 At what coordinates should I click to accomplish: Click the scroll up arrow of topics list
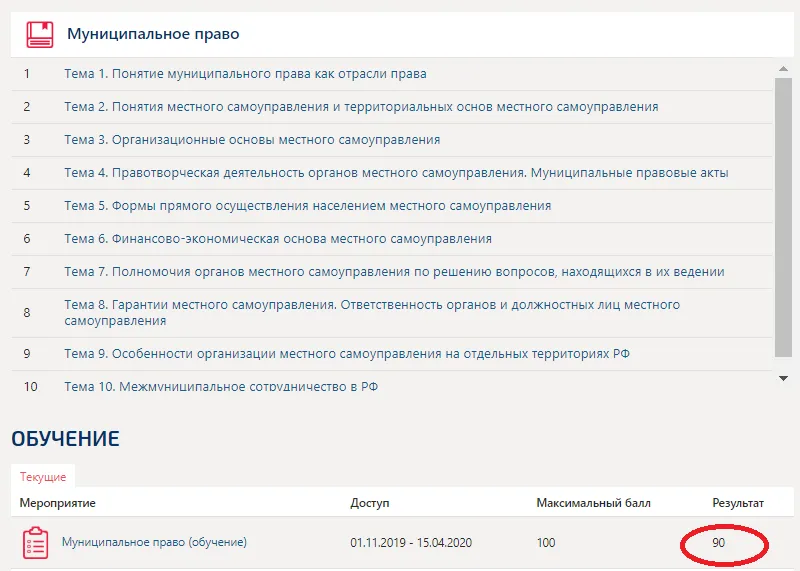(x=783, y=68)
